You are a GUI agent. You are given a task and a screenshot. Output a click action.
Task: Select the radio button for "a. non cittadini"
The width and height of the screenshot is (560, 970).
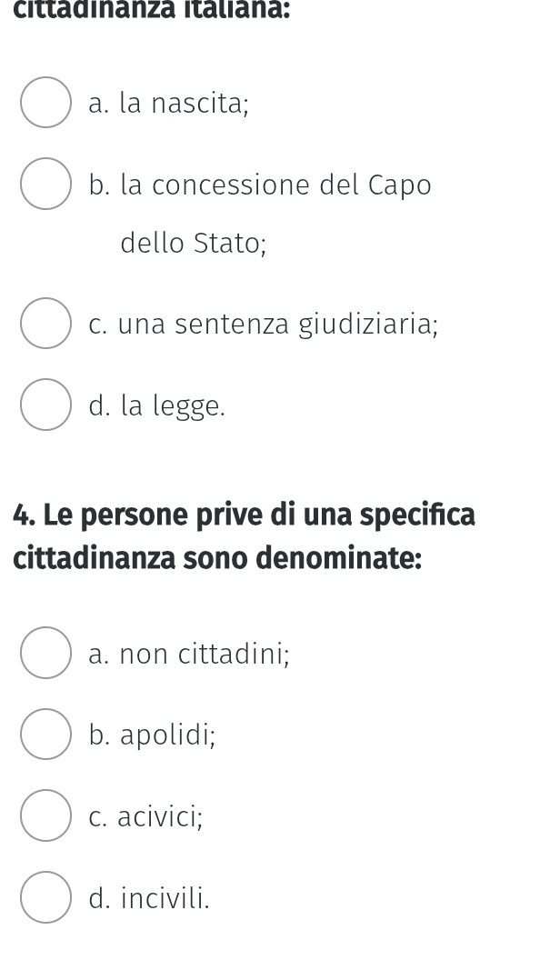click(x=45, y=652)
